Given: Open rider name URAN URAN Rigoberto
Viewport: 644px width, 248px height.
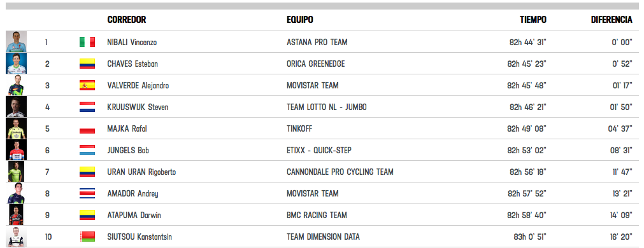Looking at the screenshot, I should click(141, 172).
